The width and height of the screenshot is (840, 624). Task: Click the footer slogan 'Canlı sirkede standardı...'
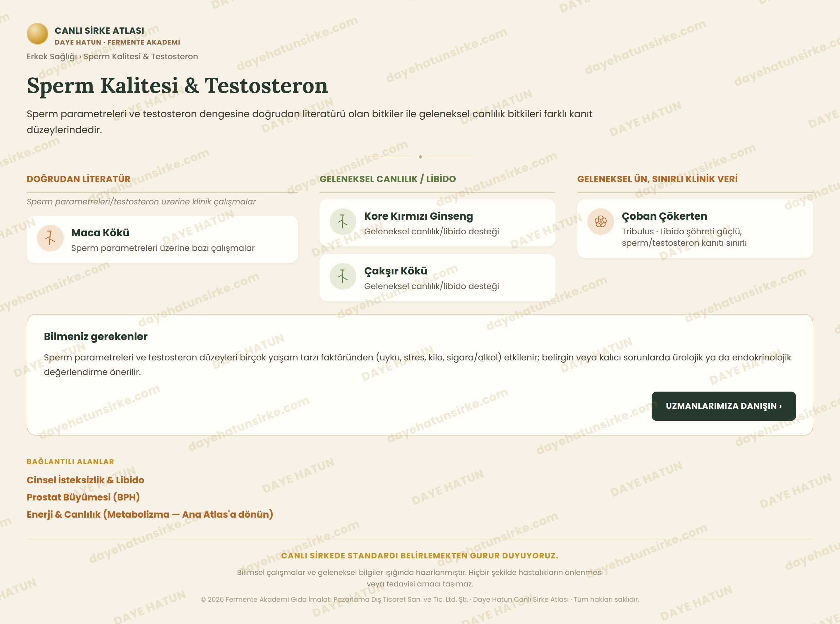tap(419, 556)
